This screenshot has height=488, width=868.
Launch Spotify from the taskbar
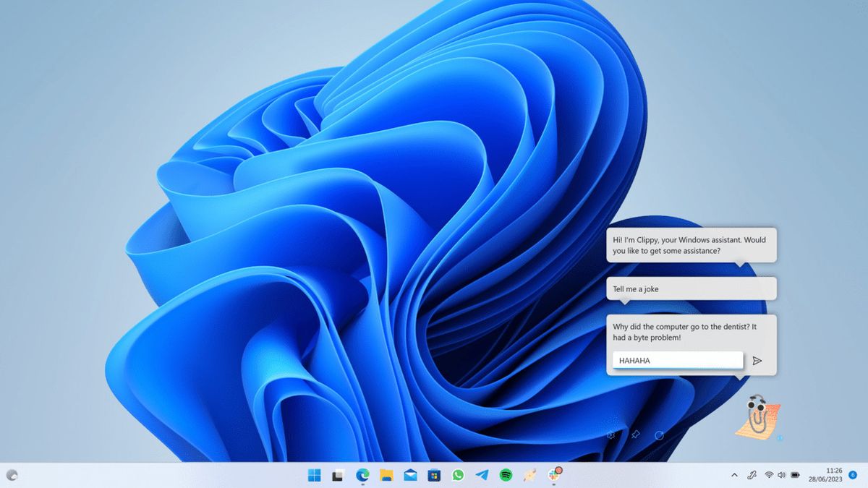click(506, 475)
